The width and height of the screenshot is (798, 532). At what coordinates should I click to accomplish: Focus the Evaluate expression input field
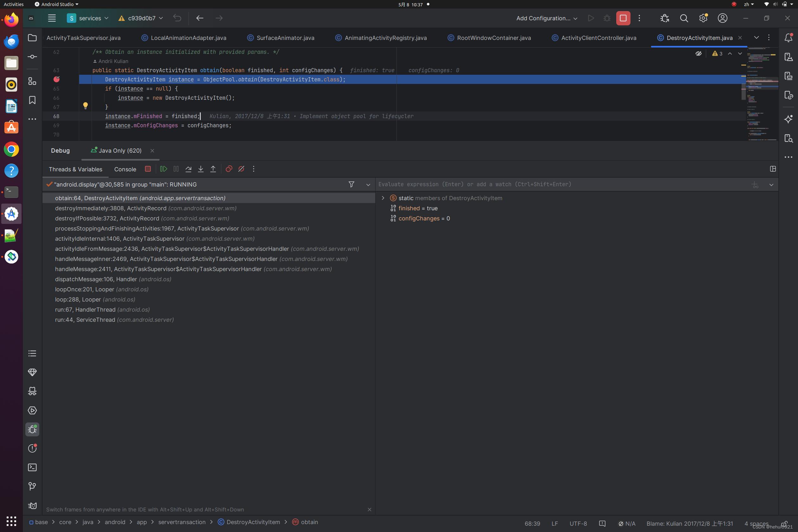[x=561, y=184]
